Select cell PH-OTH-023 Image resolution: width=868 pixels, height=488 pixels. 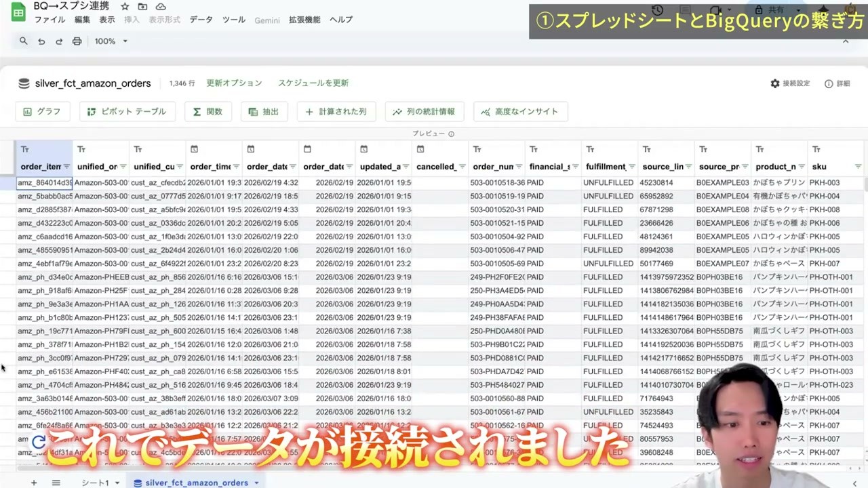click(836, 385)
